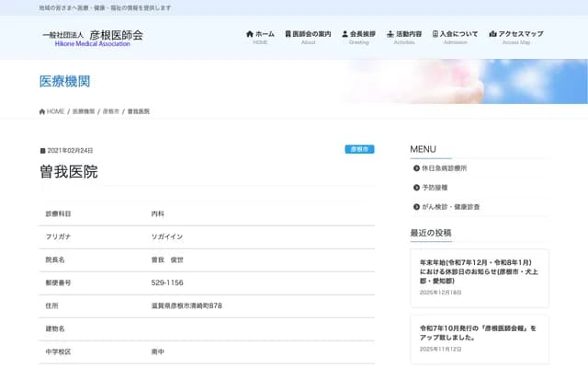Image resolution: width=588 pixels, height=368 pixels.
Task: Click the 彦根医師会 site logo
Action: click(93, 37)
